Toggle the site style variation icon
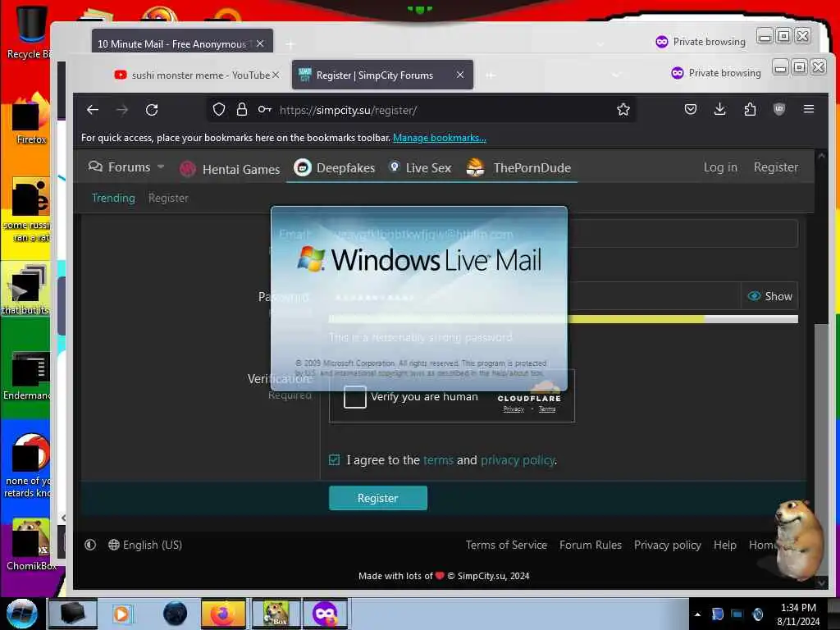The width and height of the screenshot is (840, 630). [90, 545]
